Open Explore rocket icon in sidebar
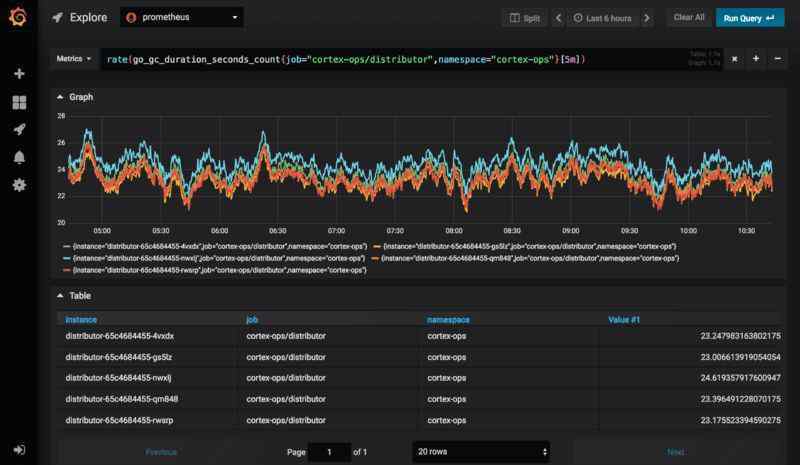Viewport: 800px width, 465px height. point(18,129)
